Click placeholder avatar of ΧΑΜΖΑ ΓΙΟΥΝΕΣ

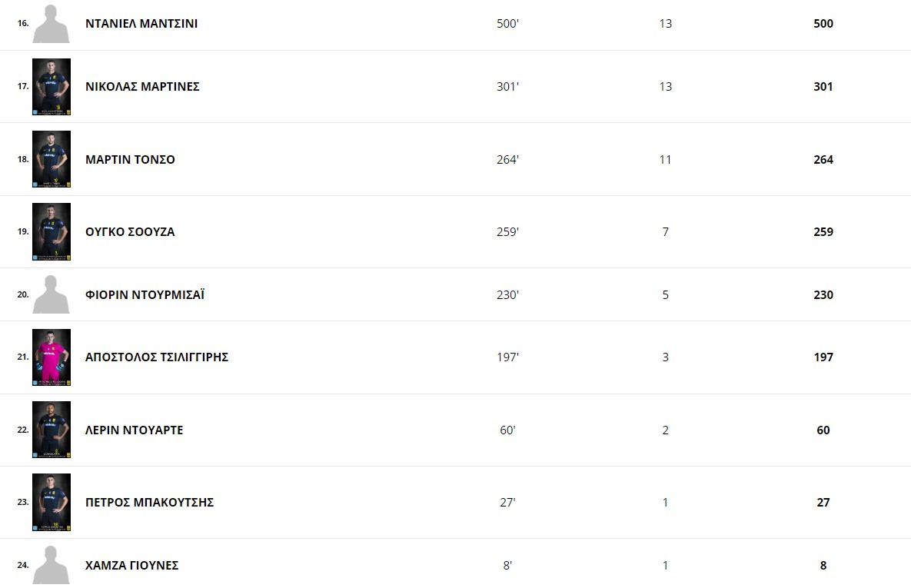click(x=52, y=566)
